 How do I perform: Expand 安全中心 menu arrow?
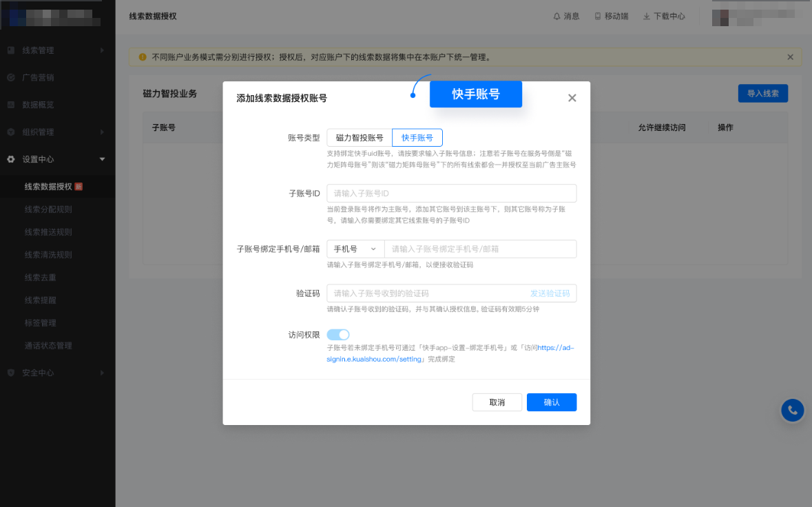pos(102,373)
